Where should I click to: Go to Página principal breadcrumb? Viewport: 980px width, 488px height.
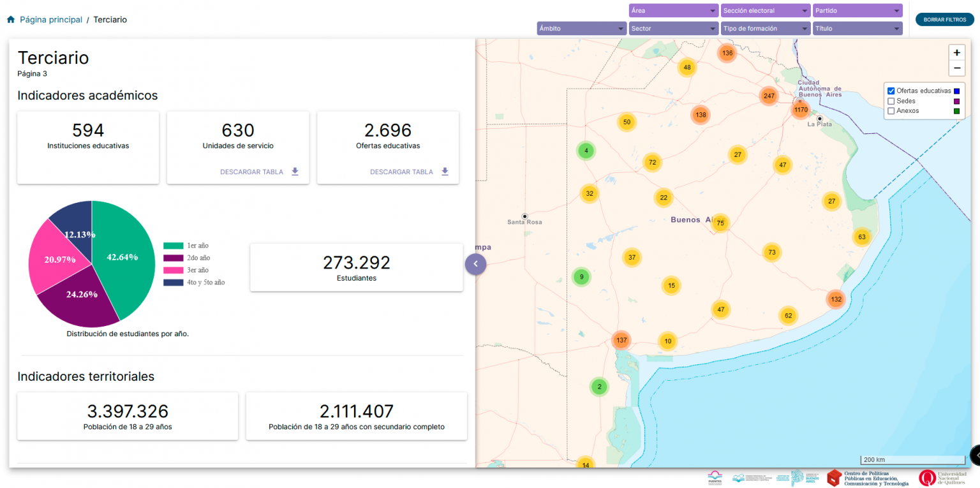pyautogui.click(x=51, y=20)
